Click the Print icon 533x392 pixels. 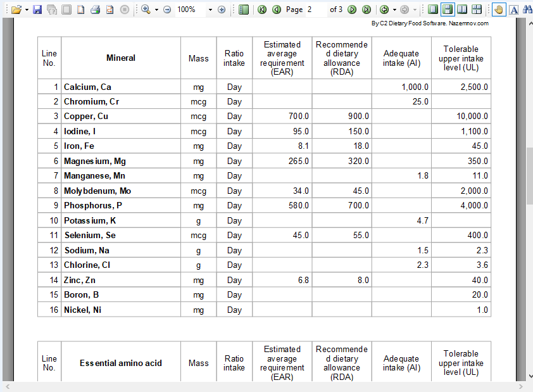point(95,9)
